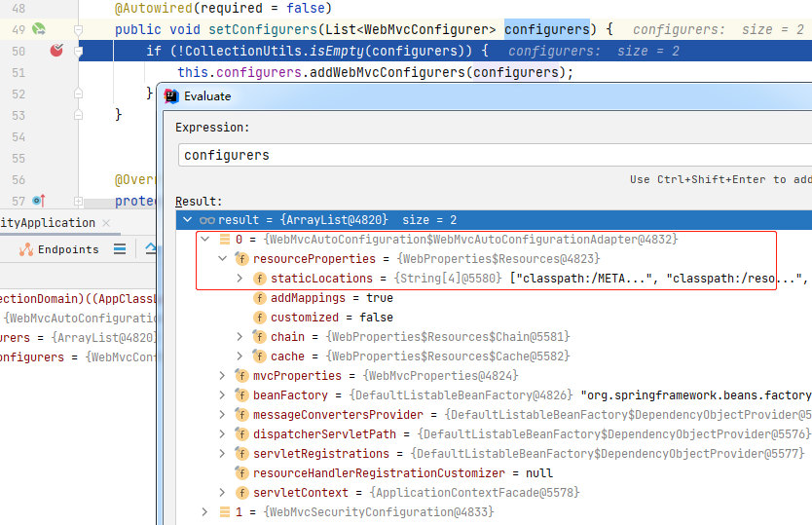Viewport: 812px width, 525px height.
Task: Expand folded code block on line 57
Action: click(x=78, y=201)
